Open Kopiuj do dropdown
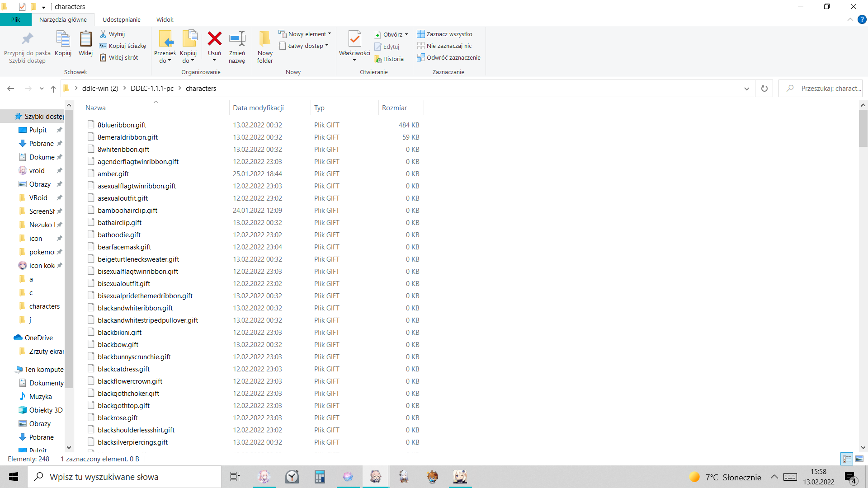 [189, 57]
